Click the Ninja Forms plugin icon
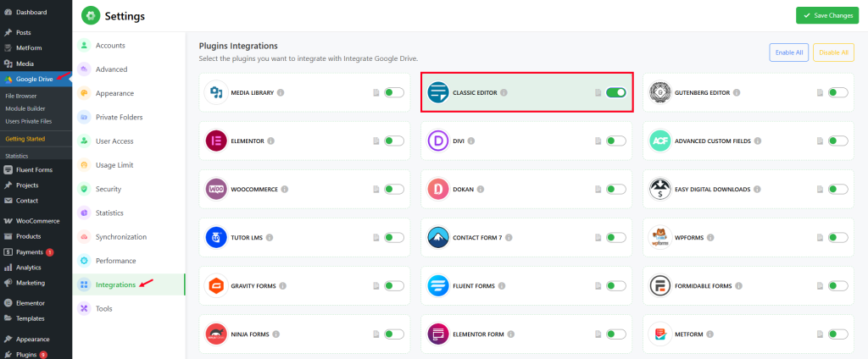 216,334
